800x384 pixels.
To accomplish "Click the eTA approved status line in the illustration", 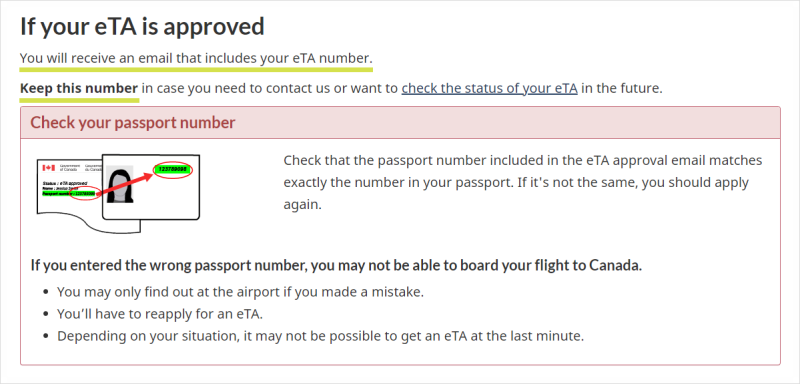I will click(x=65, y=183).
